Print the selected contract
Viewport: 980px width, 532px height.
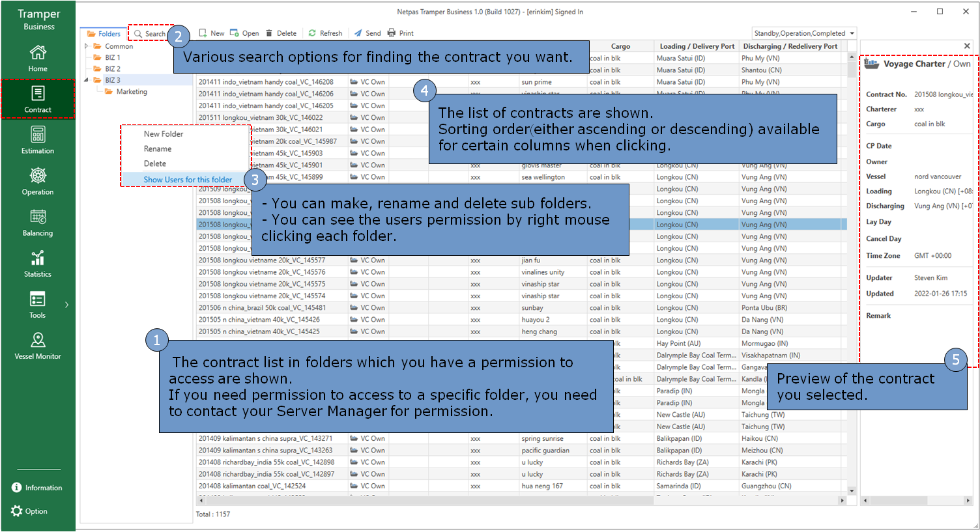[x=401, y=33]
